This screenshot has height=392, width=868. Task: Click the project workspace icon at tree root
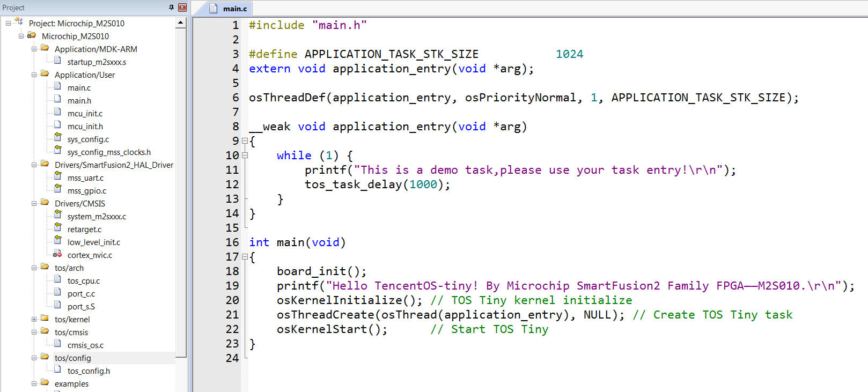pyautogui.click(x=19, y=22)
